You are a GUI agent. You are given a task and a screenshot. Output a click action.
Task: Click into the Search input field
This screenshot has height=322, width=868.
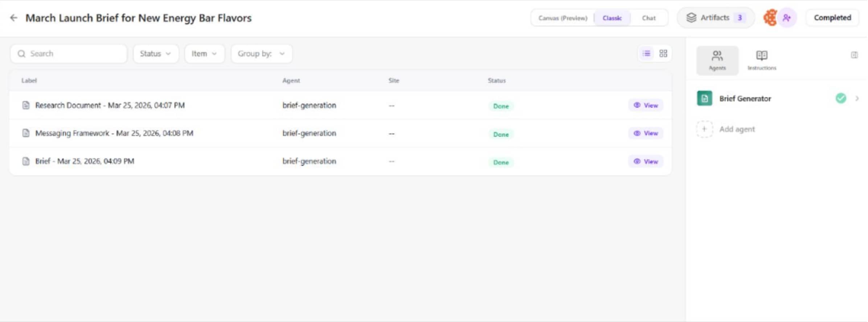click(69, 54)
